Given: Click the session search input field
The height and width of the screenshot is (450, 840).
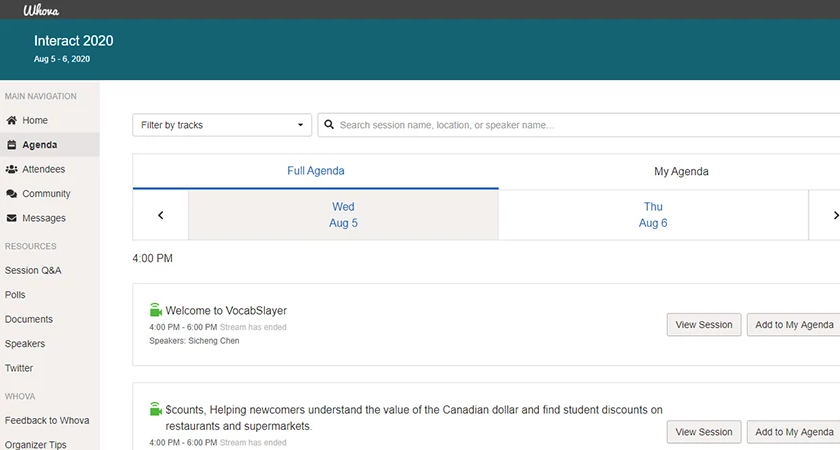Looking at the screenshot, I should pos(580,125).
